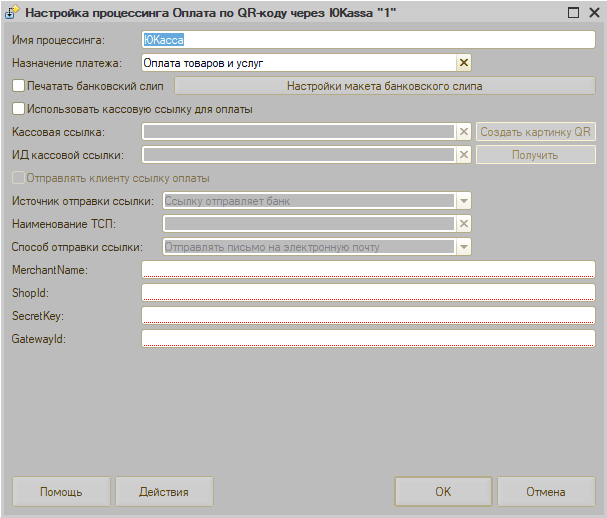Click the clear icon next to Наименование ТСП
Image resolution: width=607 pixels, height=518 pixels.
(463, 223)
